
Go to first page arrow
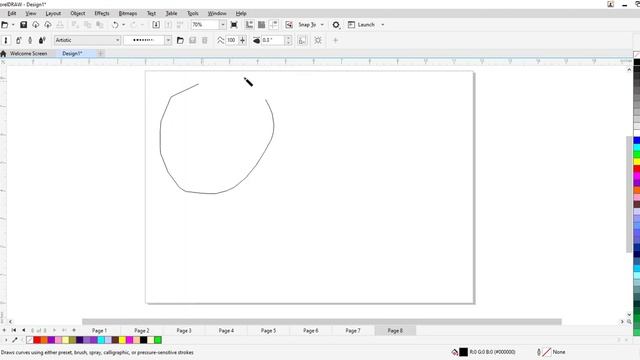tap(13, 330)
